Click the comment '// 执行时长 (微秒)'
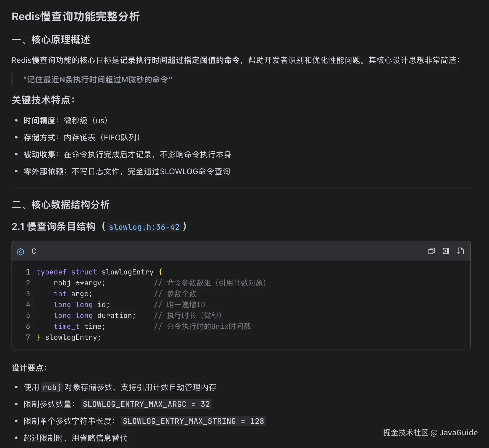 188,316
